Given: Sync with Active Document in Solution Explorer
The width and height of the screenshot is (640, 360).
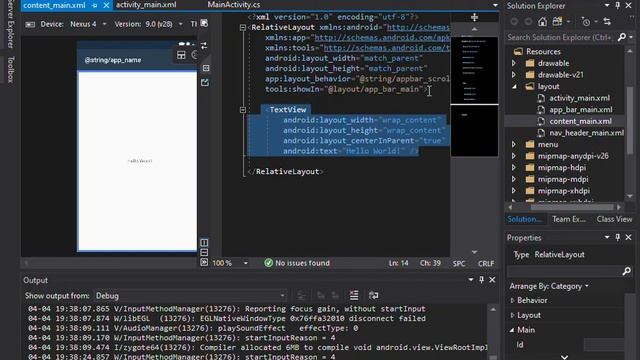Looking at the screenshot, I should click(x=607, y=22).
